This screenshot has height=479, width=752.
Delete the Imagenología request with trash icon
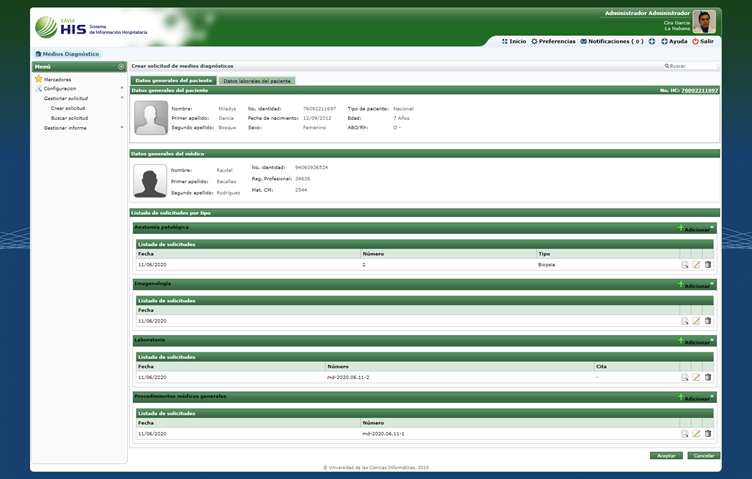708,321
